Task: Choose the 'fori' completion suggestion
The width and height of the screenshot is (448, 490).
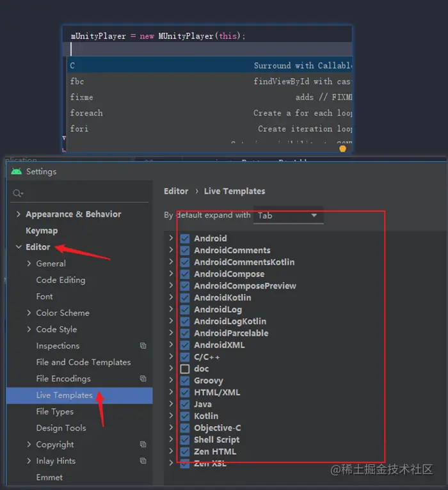Action: (209, 129)
